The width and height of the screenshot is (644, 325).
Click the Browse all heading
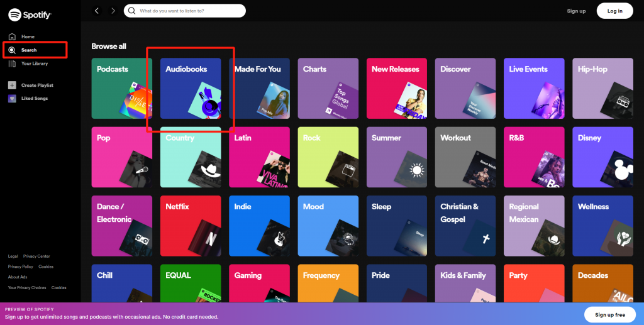109,47
